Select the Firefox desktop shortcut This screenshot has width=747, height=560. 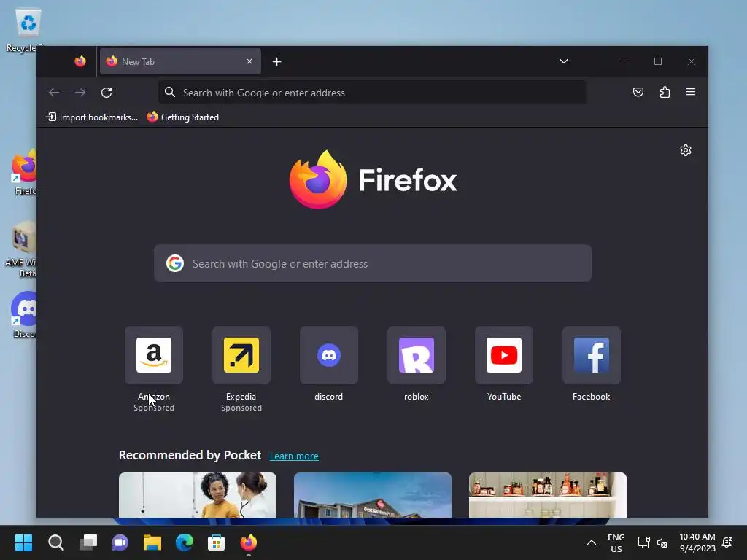[24, 172]
